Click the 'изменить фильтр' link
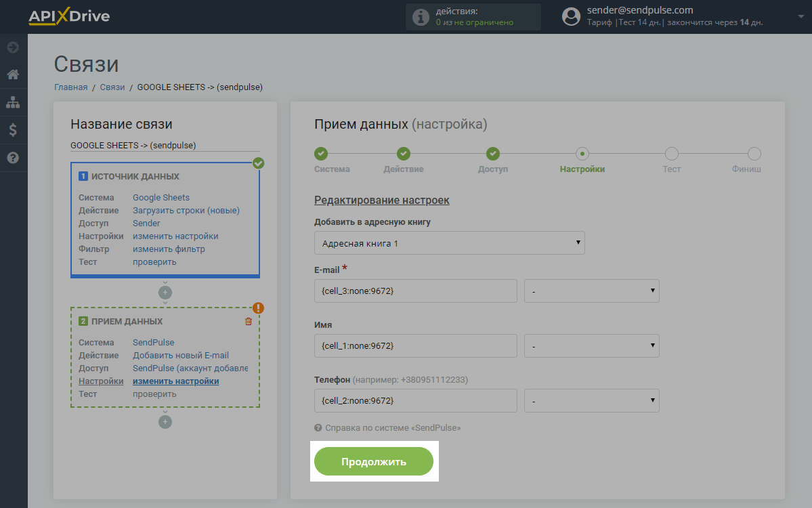 169,249
